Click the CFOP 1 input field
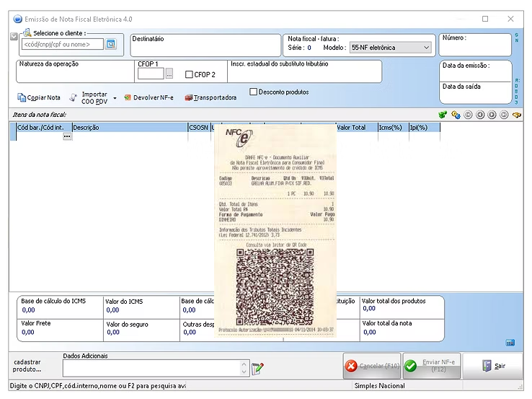The height and width of the screenshot is (399, 532). tap(151, 74)
